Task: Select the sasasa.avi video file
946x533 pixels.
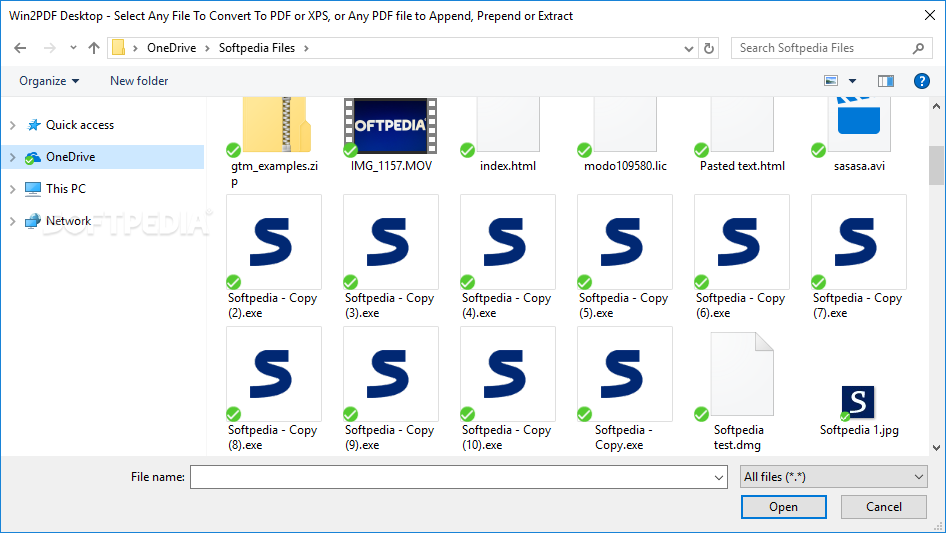Action: (x=859, y=134)
